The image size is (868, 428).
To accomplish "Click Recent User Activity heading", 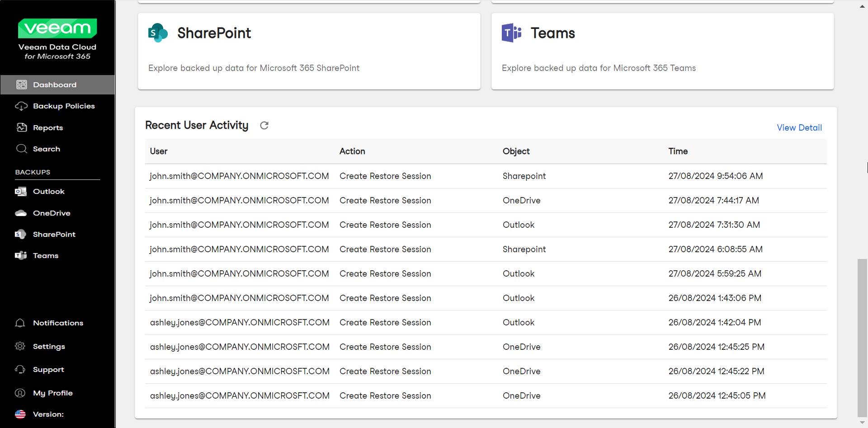I will click(x=197, y=125).
